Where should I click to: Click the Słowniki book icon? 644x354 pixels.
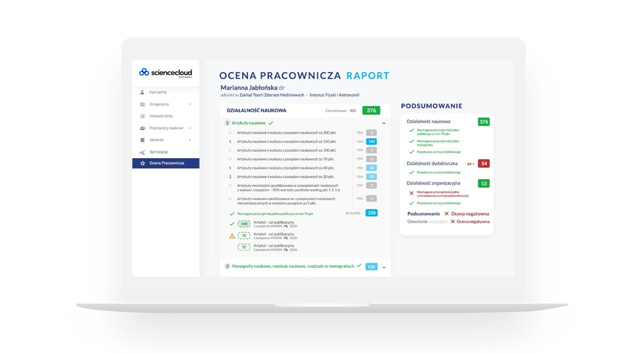point(142,140)
